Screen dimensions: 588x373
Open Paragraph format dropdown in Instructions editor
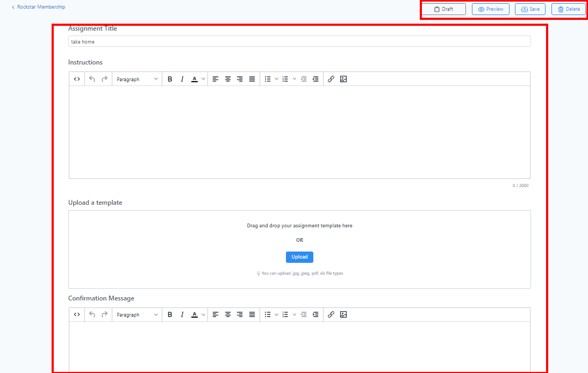click(138, 79)
